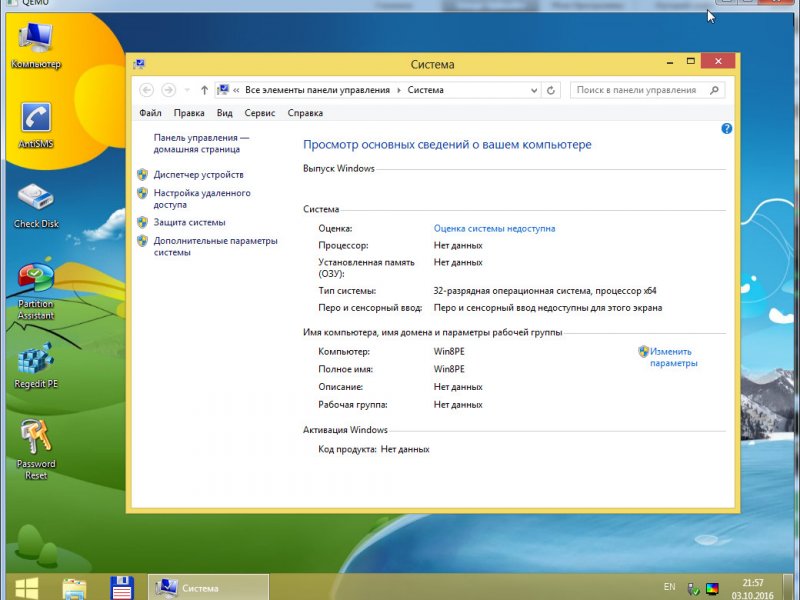Click the EN language indicator in tray

point(669,587)
